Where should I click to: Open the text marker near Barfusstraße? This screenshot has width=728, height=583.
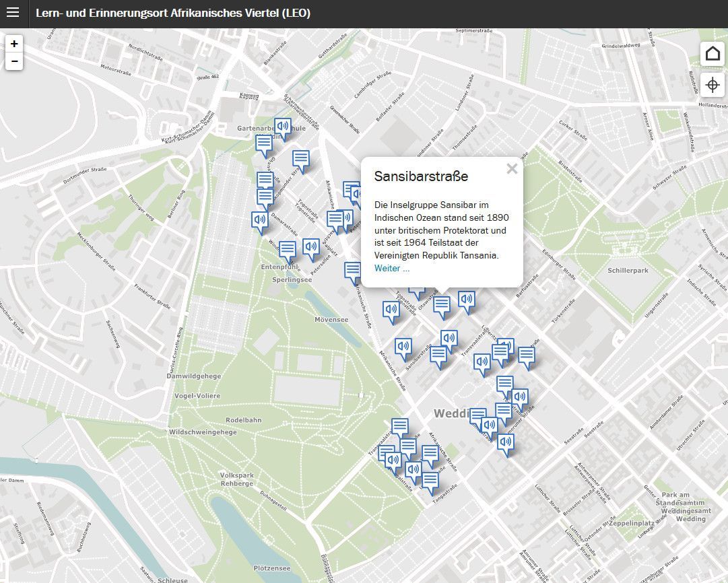tap(527, 354)
